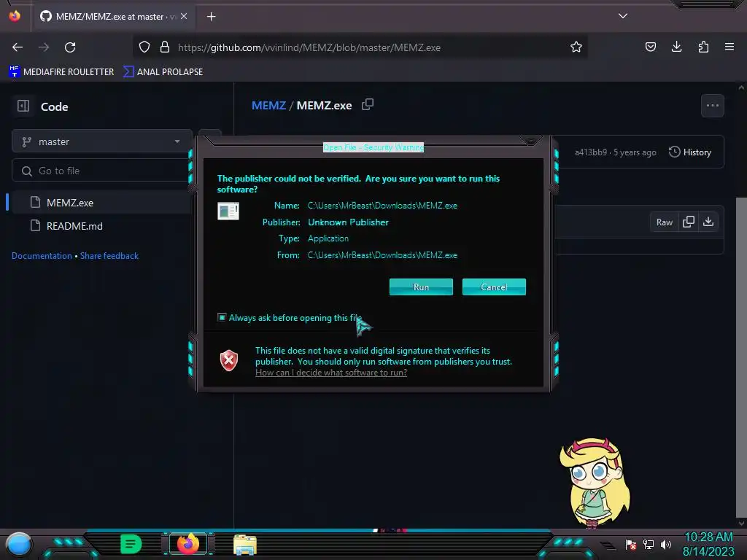Close the MEMZ/MEMZ.exe tab
The image size is (747, 560).
pos(184,16)
